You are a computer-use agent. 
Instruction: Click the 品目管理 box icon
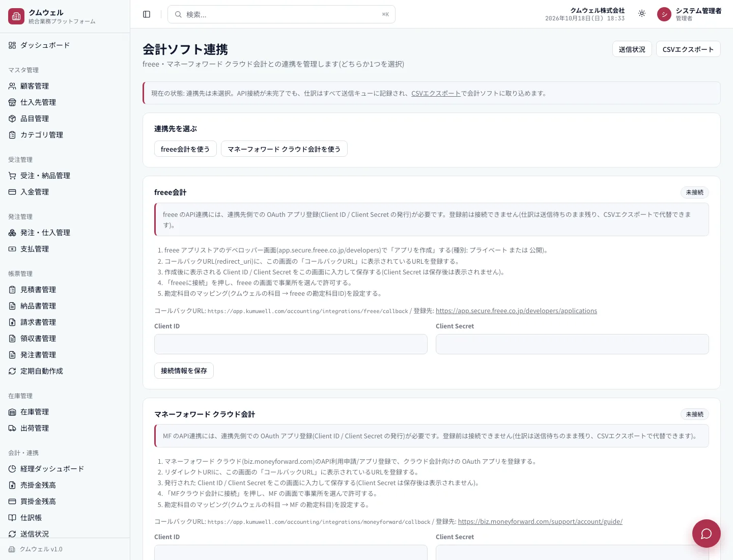12,119
